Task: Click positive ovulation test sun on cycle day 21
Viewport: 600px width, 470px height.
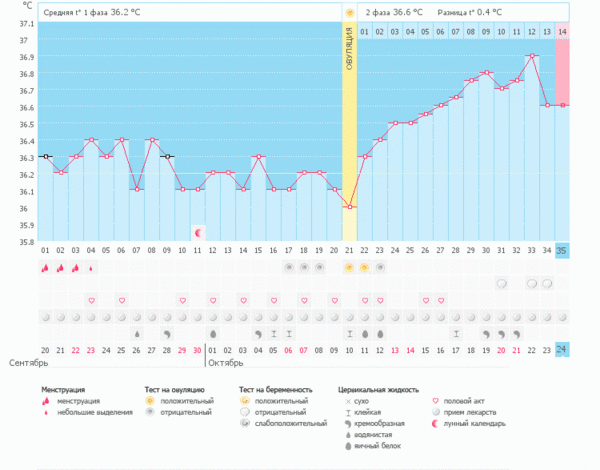Action: [350, 268]
